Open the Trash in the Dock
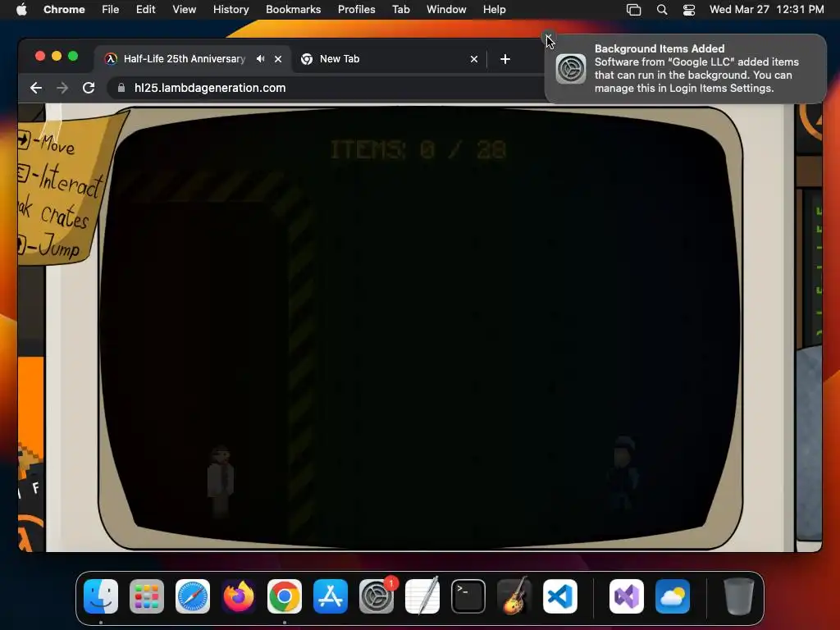840x630 pixels. tap(739, 596)
